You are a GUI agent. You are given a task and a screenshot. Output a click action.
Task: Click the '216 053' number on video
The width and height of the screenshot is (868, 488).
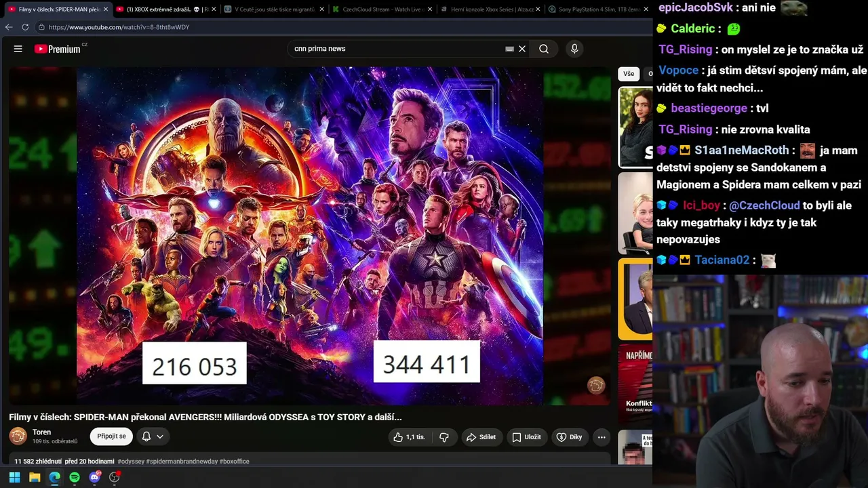(x=195, y=366)
